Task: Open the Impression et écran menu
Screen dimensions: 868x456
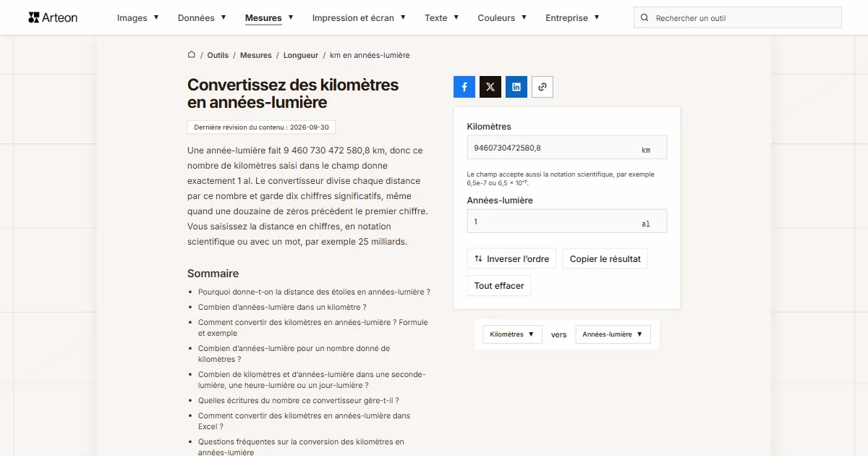Action: tap(359, 18)
